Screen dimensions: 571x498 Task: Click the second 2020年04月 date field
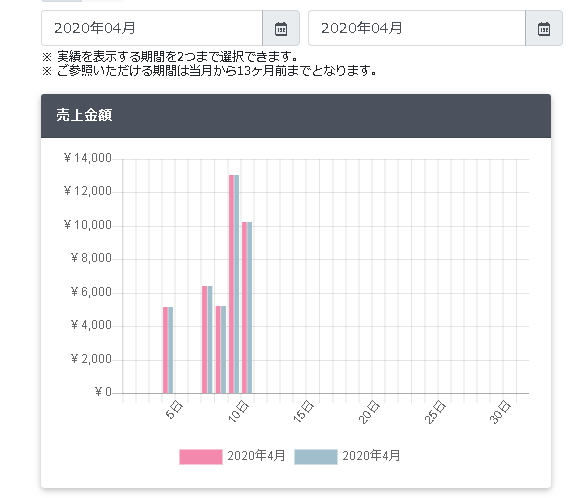(417, 28)
